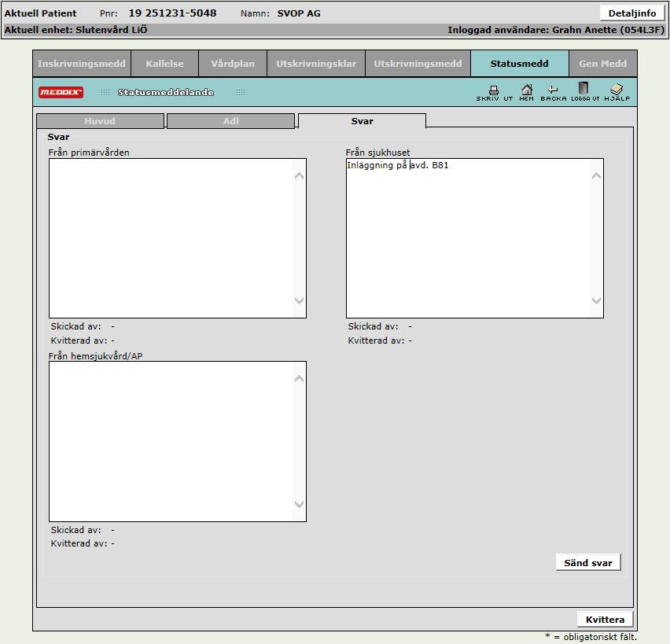Open the Utskrivningsmedd tab
Screen dimensions: 670x644
point(418,64)
